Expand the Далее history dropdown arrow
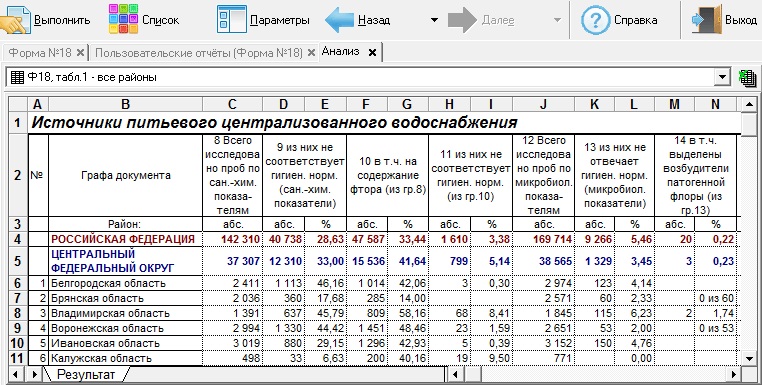 [557, 20]
